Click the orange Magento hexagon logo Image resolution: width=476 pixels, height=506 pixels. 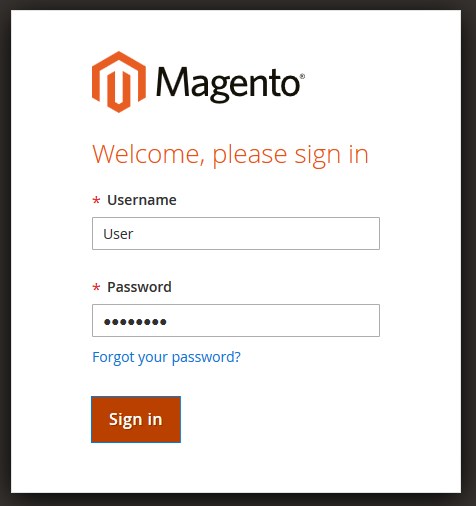tap(119, 82)
